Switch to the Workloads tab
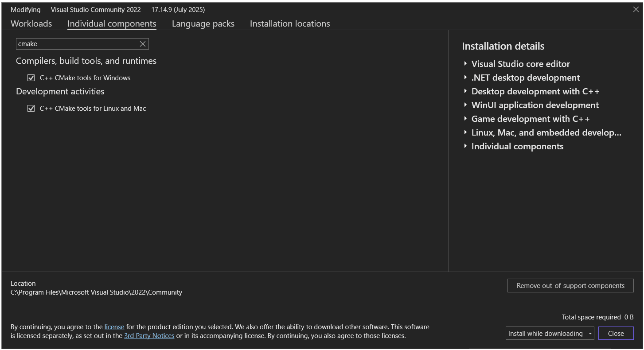The height and width of the screenshot is (350, 644). 31,23
